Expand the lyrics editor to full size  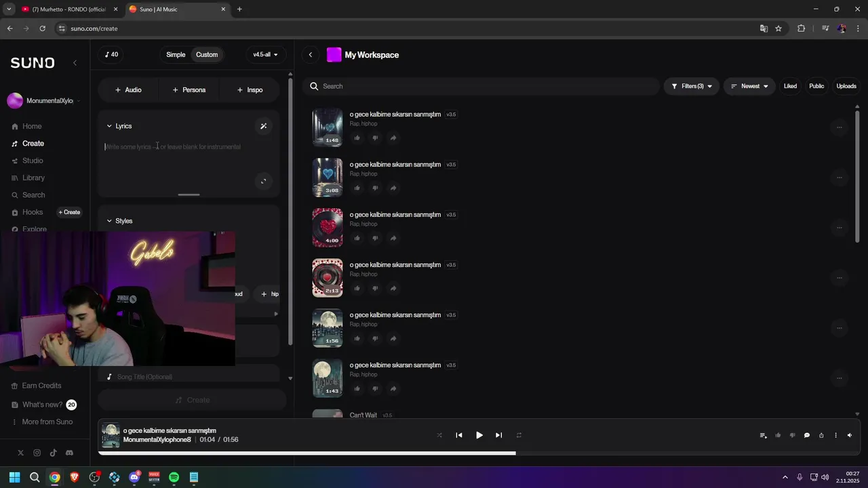(x=264, y=181)
